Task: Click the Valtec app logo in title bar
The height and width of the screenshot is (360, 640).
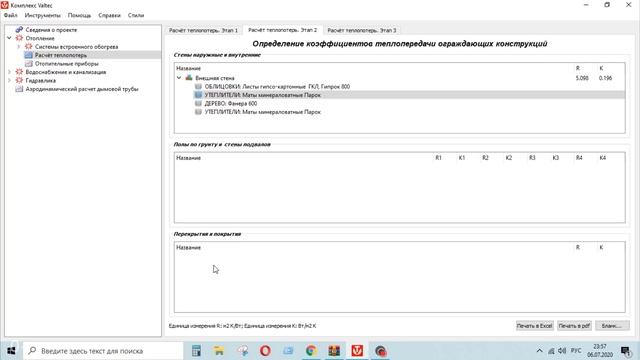Action: pos(4,5)
